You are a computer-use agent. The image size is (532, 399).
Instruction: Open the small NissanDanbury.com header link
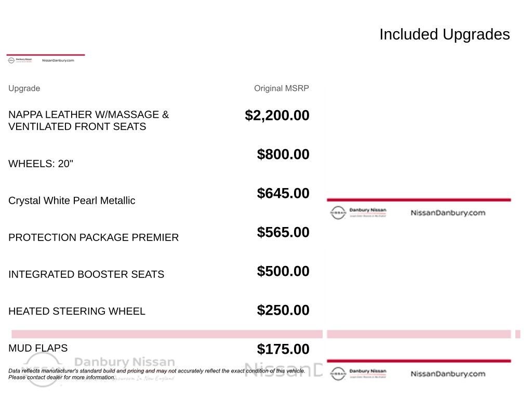tap(57, 60)
